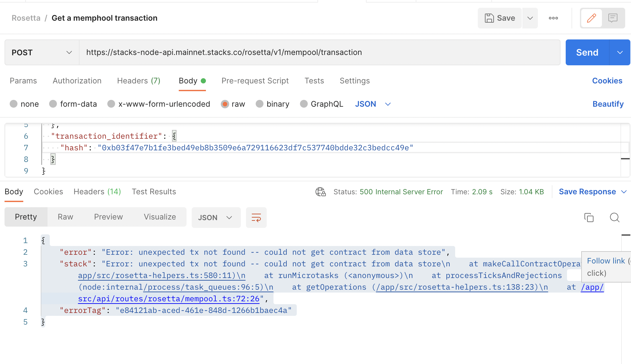Click the globe network lock icon

pyautogui.click(x=320, y=192)
